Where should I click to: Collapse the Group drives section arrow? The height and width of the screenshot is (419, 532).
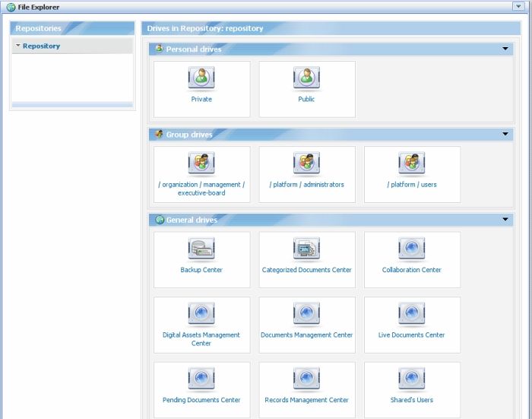point(505,134)
